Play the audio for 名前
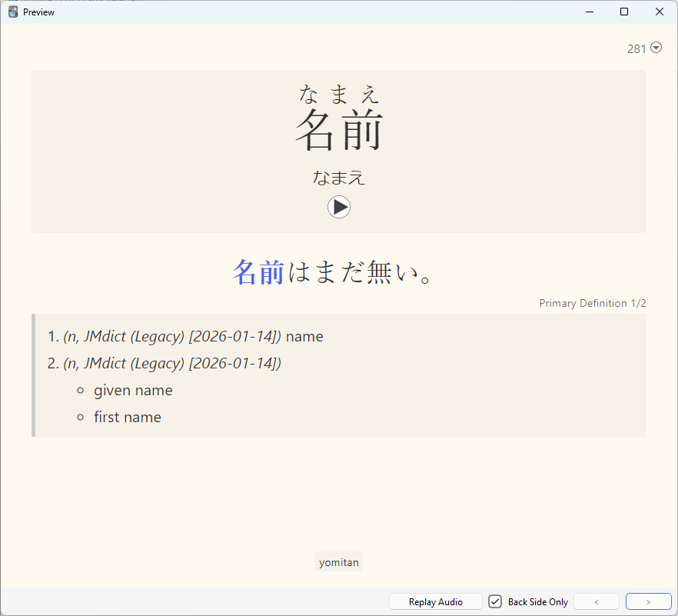Viewport: 678px width, 616px height. (x=339, y=207)
